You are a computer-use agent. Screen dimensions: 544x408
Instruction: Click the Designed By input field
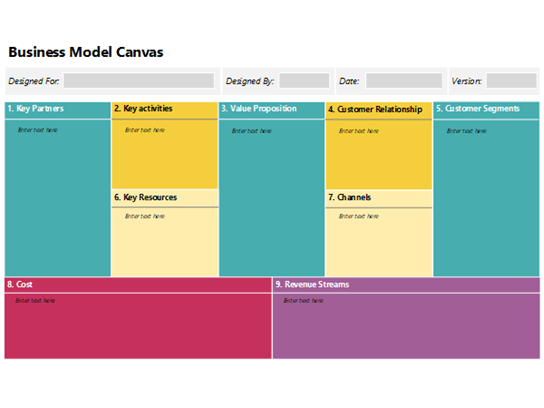tap(304, 80)
